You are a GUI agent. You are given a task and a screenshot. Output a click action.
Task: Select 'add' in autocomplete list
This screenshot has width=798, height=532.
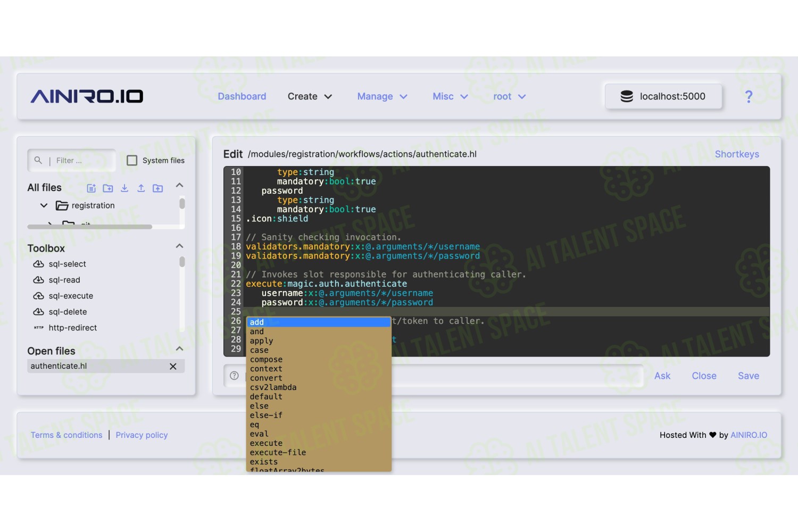click(319, 322)
